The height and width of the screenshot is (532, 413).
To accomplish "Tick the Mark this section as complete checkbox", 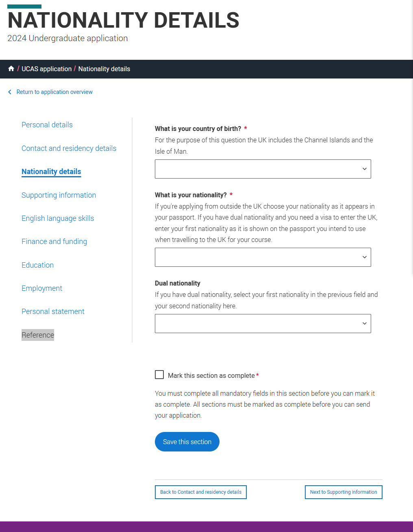I will point(159,375).
